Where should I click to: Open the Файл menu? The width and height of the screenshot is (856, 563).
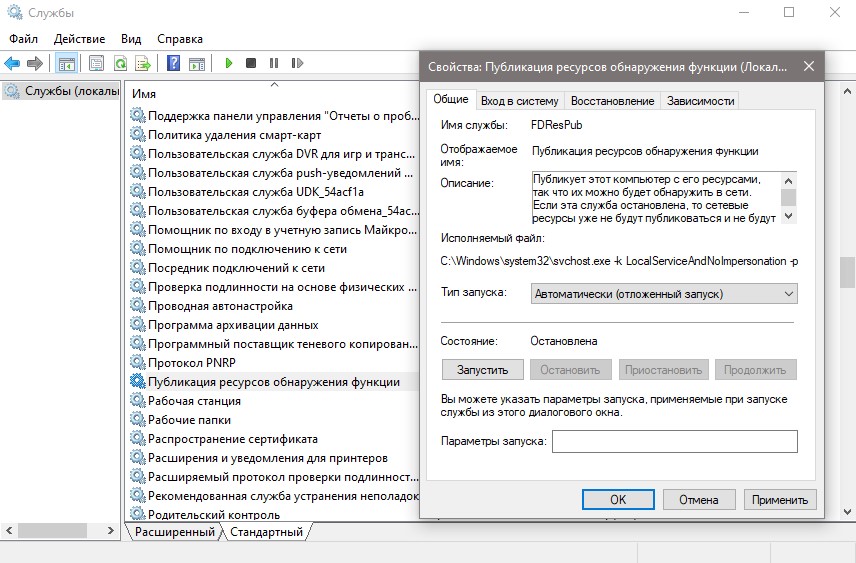point(23,39)
